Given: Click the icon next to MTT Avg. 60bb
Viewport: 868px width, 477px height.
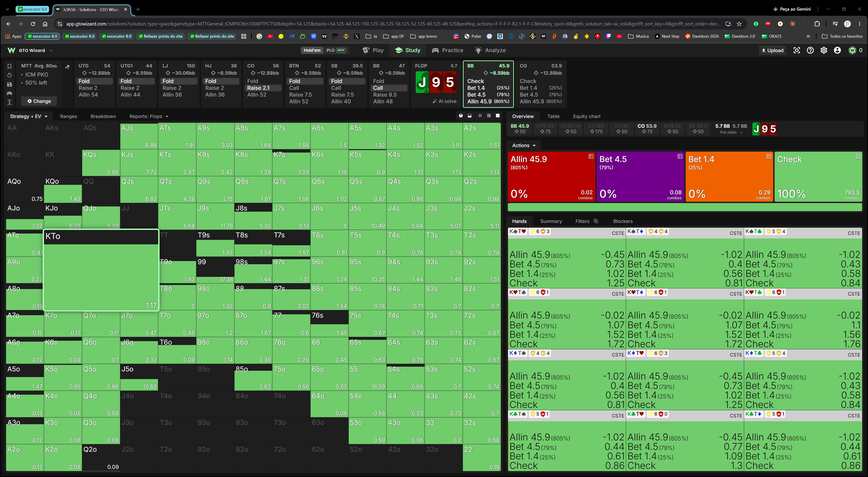Looking at the screenshot, I should tap(67, 67).
